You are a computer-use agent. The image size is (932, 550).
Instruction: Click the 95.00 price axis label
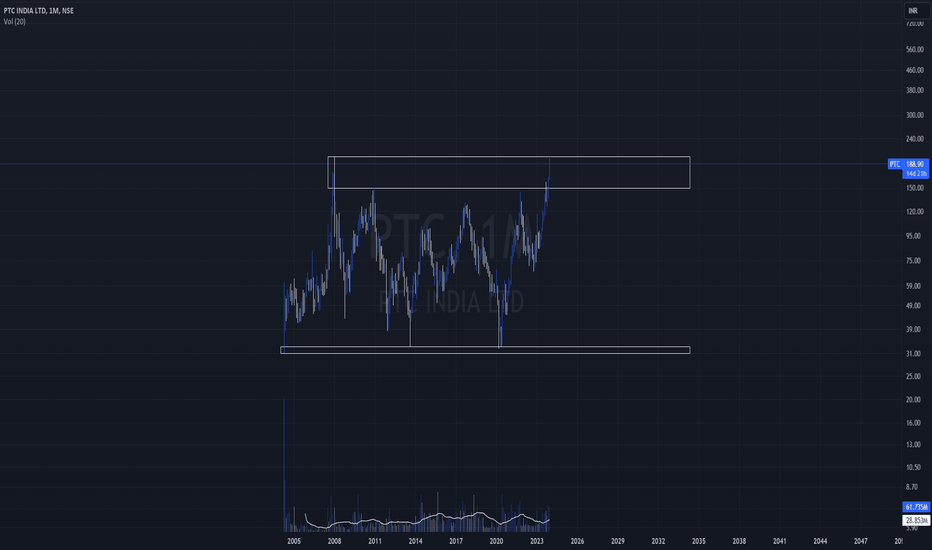913,236
